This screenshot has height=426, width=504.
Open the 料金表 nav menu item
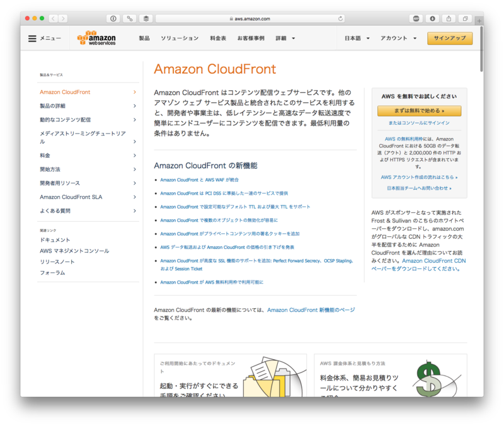218,38
